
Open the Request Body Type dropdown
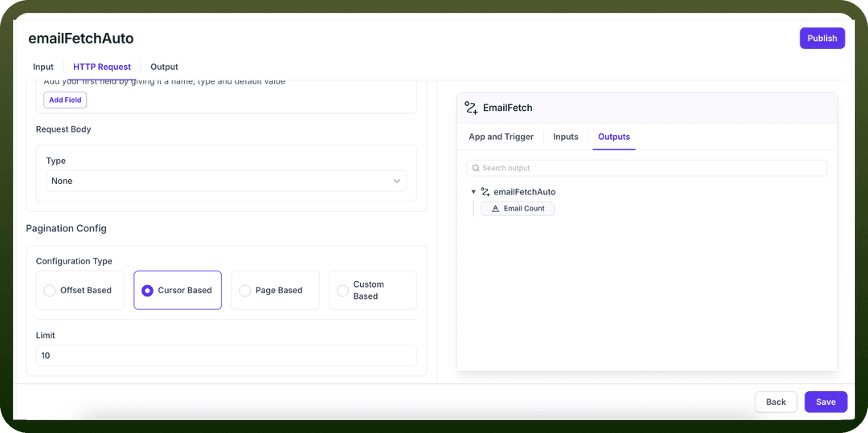226,181
